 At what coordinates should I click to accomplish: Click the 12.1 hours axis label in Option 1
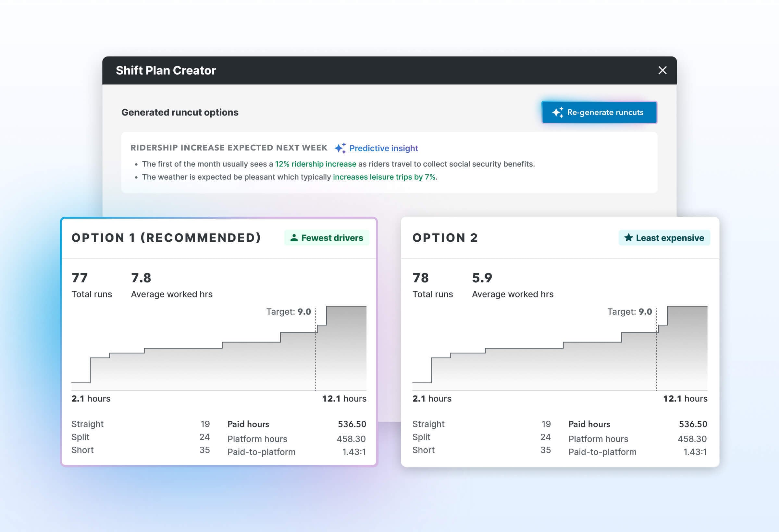click(344, 399)
